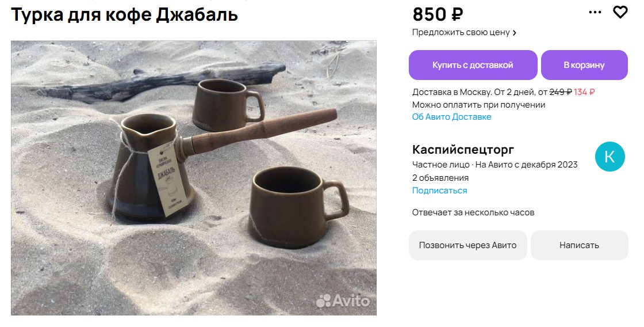The image size is (644, 327).
Task: Click the seller avatar with letter K
Action: click(x=610, y=157)
